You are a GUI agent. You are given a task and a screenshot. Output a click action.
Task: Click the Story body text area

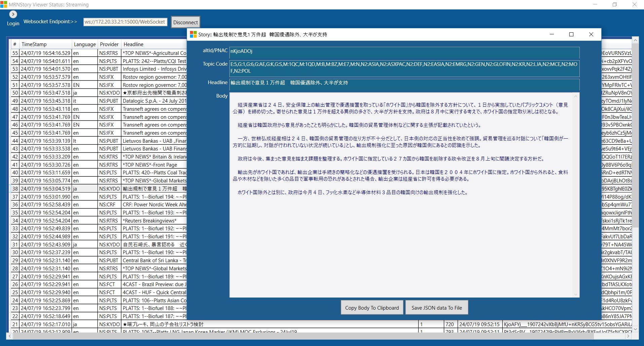pos(402,195)
